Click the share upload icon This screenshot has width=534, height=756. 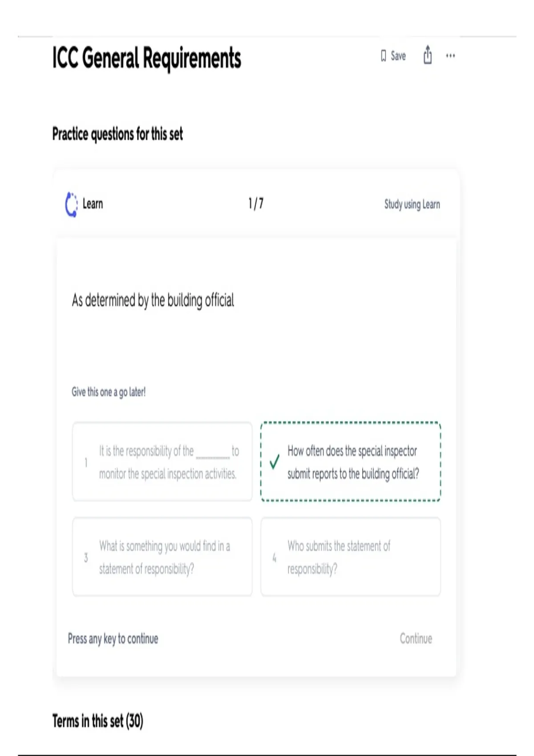click(x=428, y=55)
